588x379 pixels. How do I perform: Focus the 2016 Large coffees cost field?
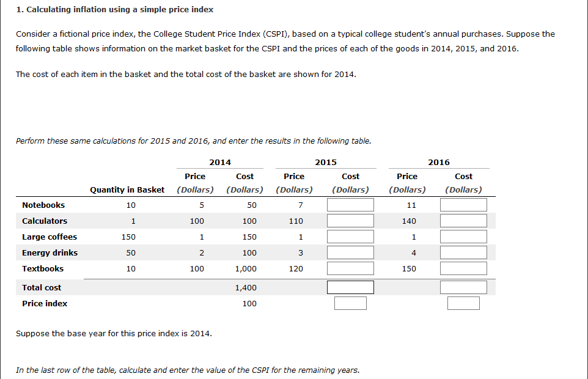coord(463,237)
